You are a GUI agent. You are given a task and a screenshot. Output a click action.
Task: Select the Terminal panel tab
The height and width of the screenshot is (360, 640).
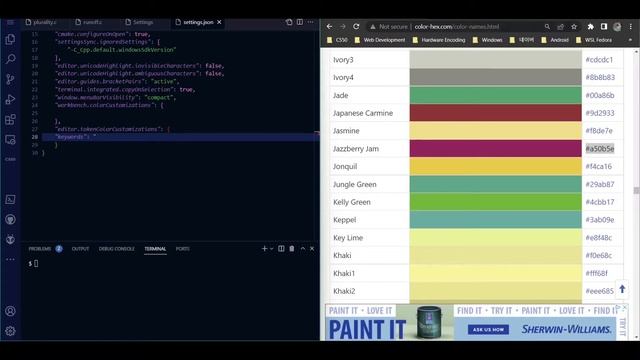(x=155, y=249)
